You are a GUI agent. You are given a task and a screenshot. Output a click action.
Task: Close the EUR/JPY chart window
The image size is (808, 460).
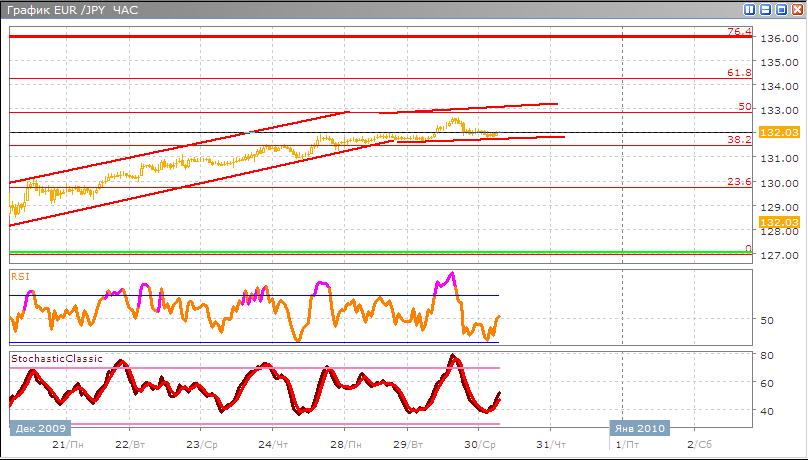(x=797, y=9)
